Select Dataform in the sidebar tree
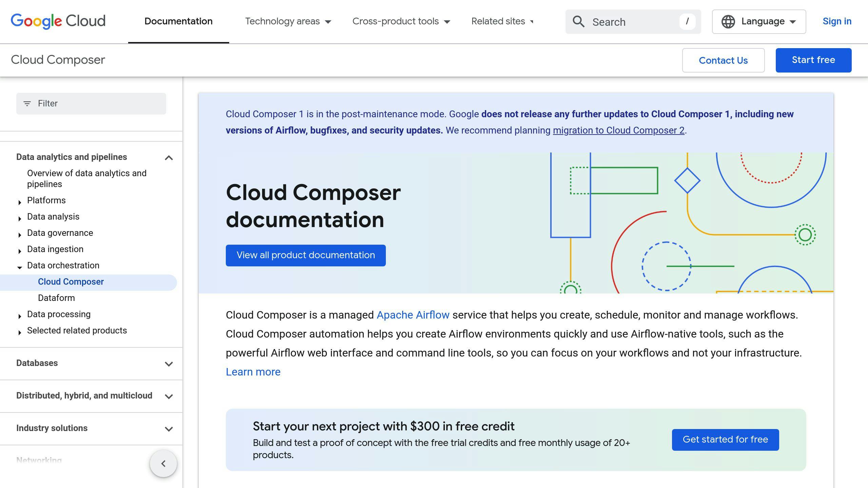 click(x=56, y=298)
